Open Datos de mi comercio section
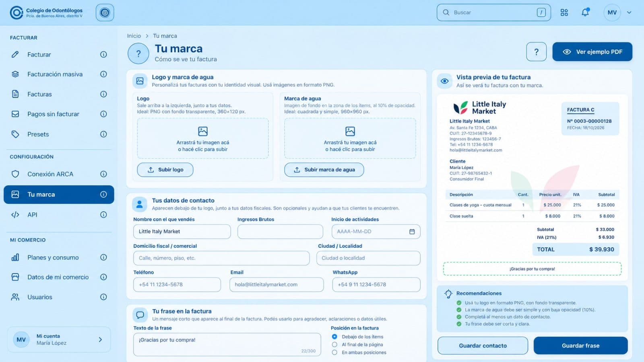The height and width of the screenshot is (362, 644). [x=59, y=277]
